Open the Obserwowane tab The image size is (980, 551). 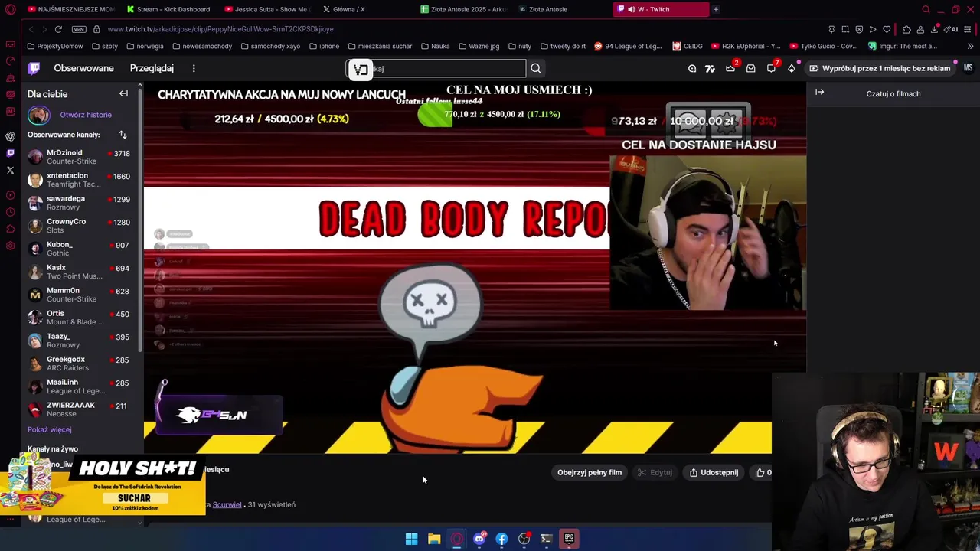coord(83,68)
